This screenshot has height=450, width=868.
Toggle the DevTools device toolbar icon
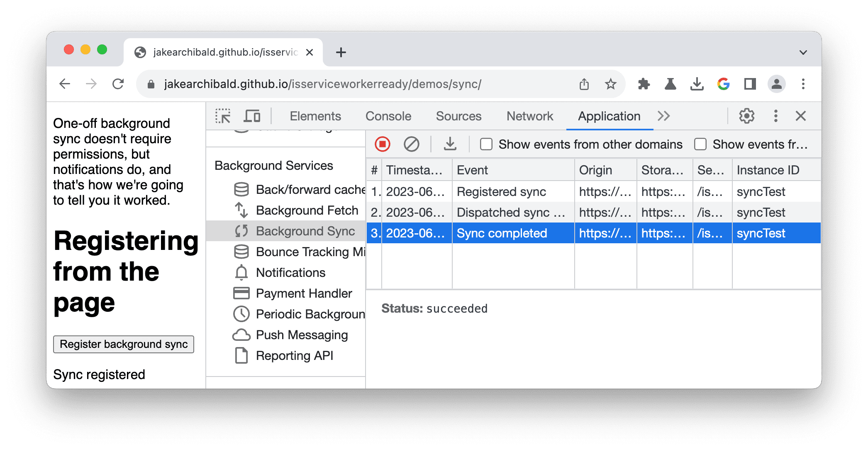pos(252,115)
